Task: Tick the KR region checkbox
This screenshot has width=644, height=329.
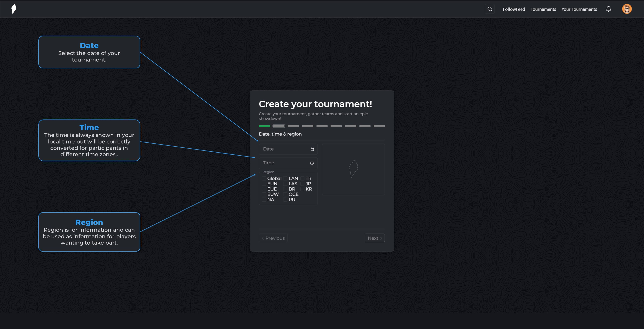Action: (x=302, y=189)
